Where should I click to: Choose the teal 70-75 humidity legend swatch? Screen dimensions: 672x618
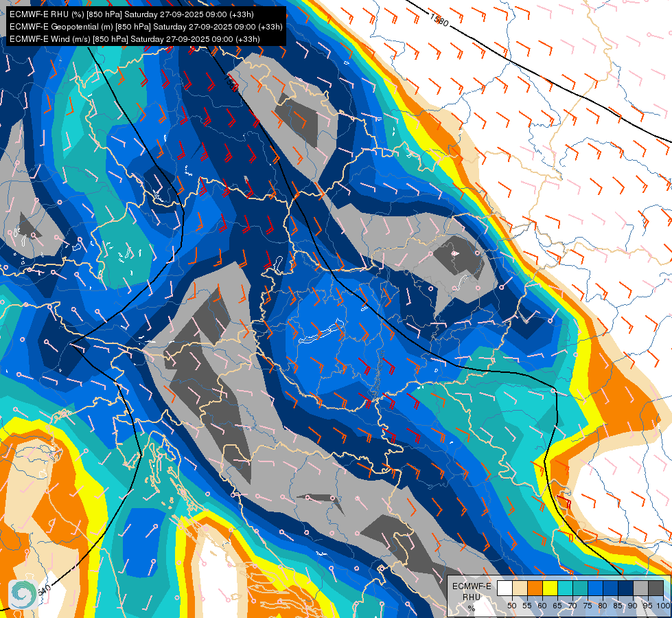(580, 588)
